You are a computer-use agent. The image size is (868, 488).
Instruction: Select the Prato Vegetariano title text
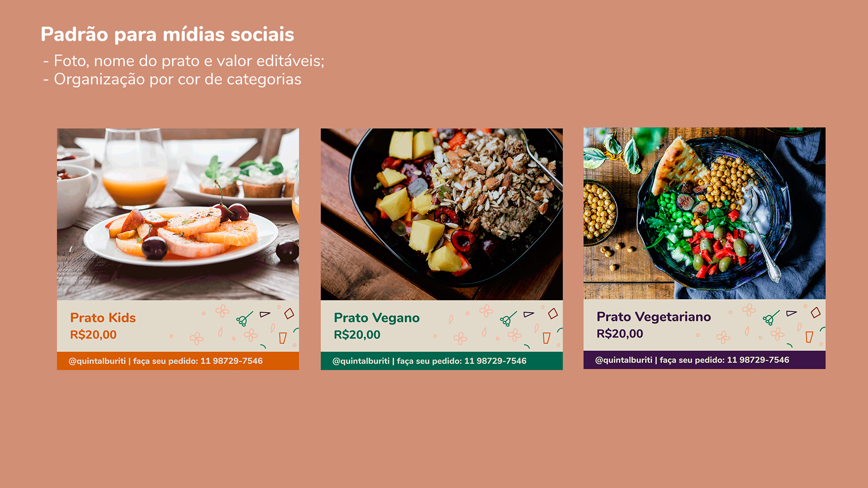point(654,317)
